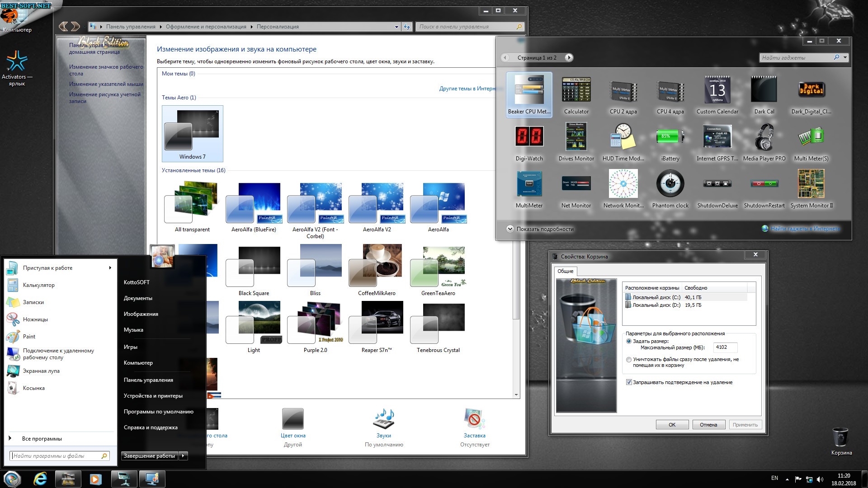Image resolution: width=868 pixels, height=488 pixels.
Task: Select the Calculator gadget icon
Action: coord(576,90)
